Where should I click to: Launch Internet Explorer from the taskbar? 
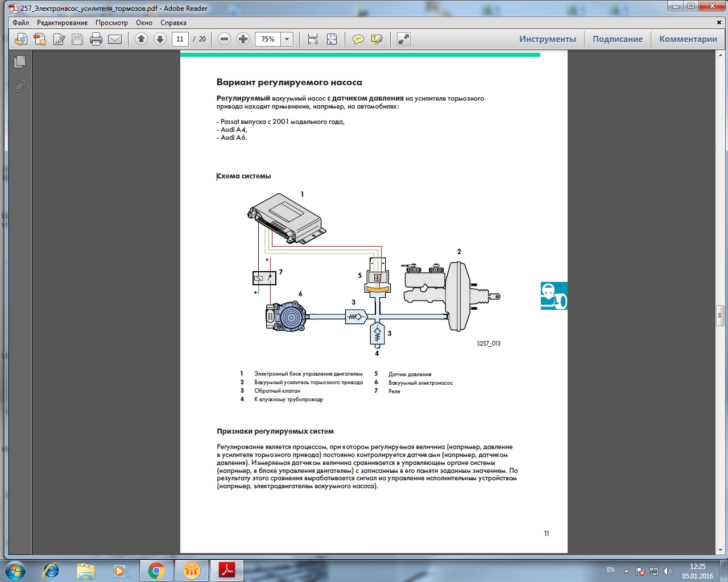click(x=51, y=570)
